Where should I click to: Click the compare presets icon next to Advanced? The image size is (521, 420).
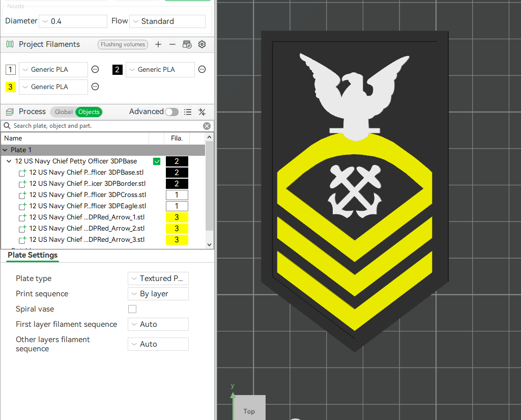click(201, 111)
